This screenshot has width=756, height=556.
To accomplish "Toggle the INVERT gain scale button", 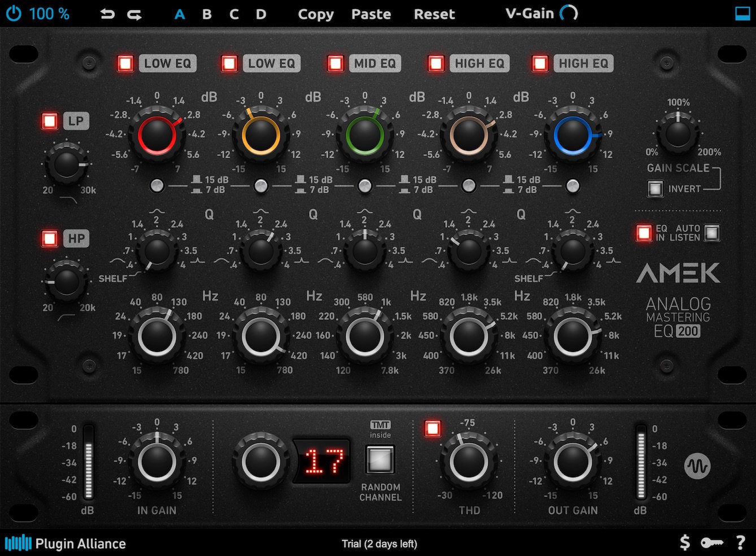I will [x=655, y=188].
